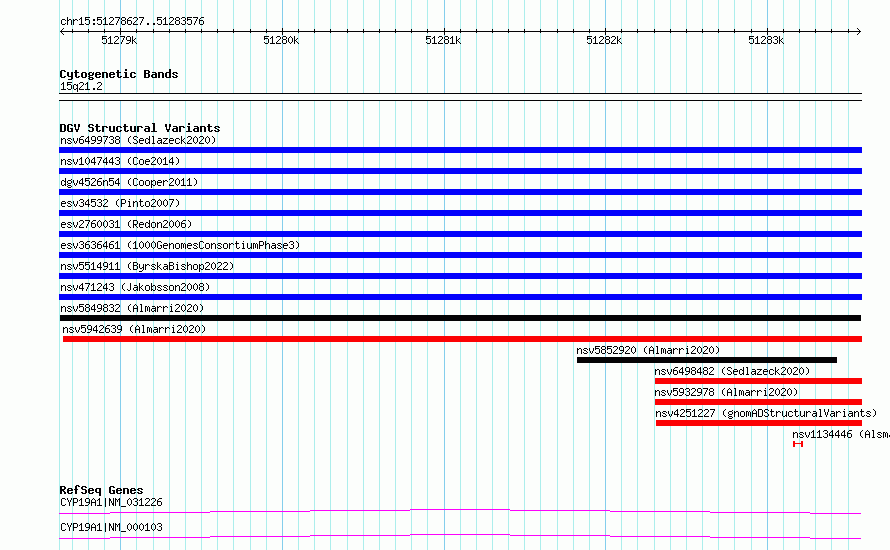
Task: Open the nsv1134446 variant label
Action: coord(841,434)
